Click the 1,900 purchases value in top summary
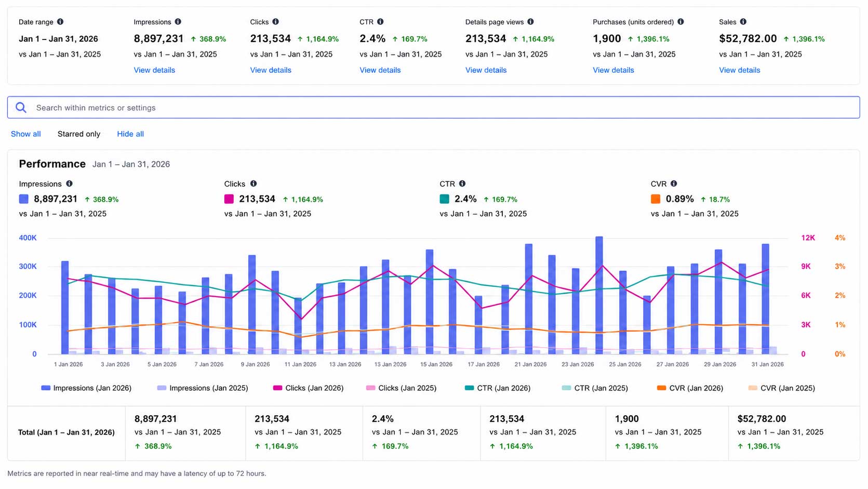The image size is (868, 489). [x=607, y=39]
